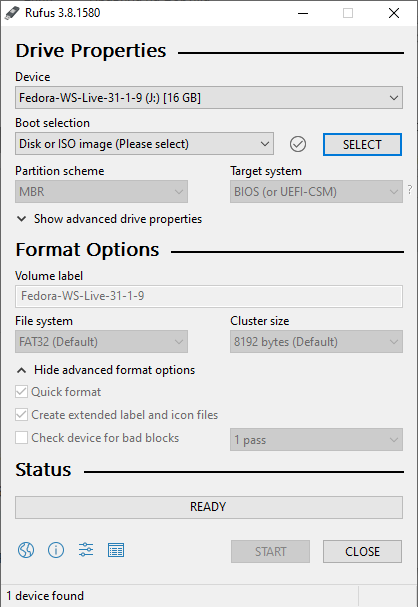Click the READY status progress bar

pyautogui.click(x=209, y=507)
